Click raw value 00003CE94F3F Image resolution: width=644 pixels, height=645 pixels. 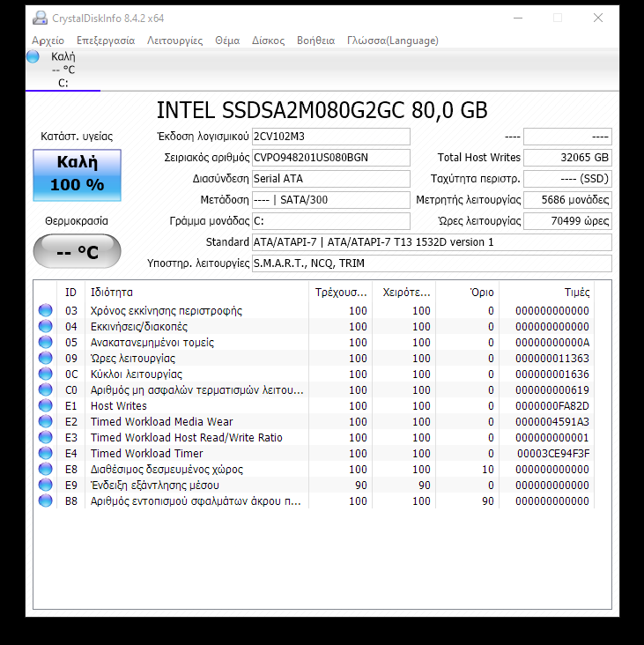coord(553,453)
